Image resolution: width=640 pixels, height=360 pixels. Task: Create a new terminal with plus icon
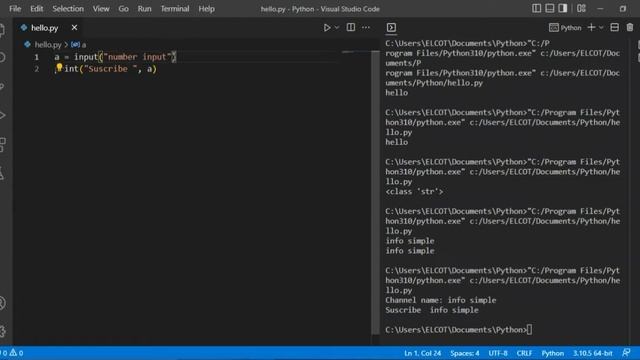tap(591, 27)
